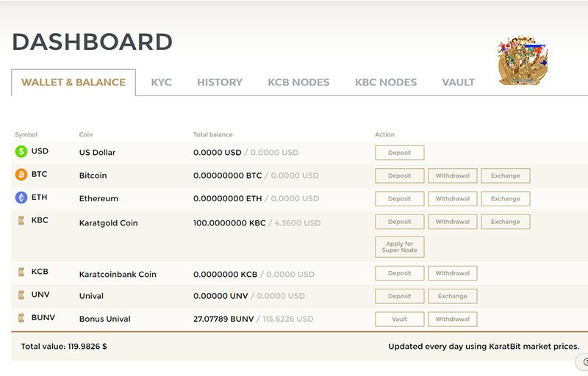Click the "0.00000000 BTC" balance

coord(228,176)
